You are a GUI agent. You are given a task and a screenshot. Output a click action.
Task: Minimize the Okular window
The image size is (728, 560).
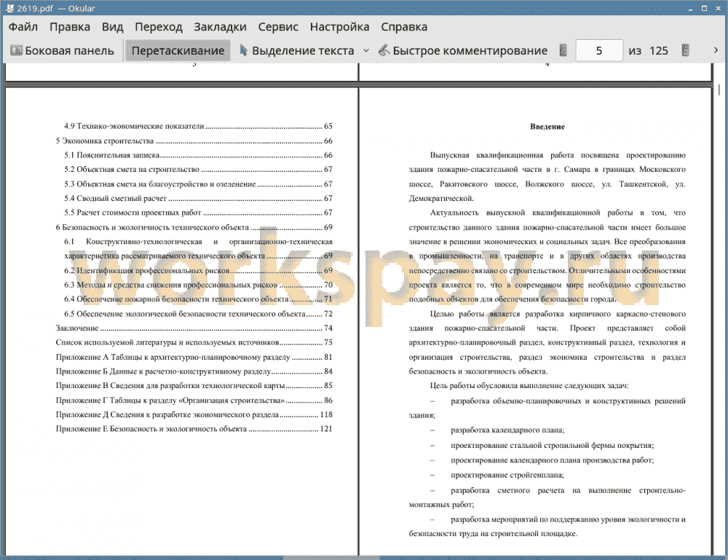(x=691, y=8)
